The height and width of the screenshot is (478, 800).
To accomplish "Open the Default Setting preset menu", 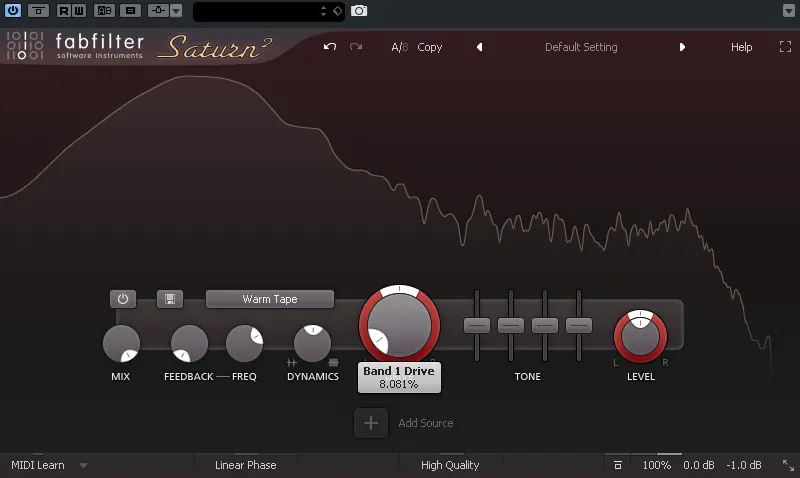I will coord(581,47).
